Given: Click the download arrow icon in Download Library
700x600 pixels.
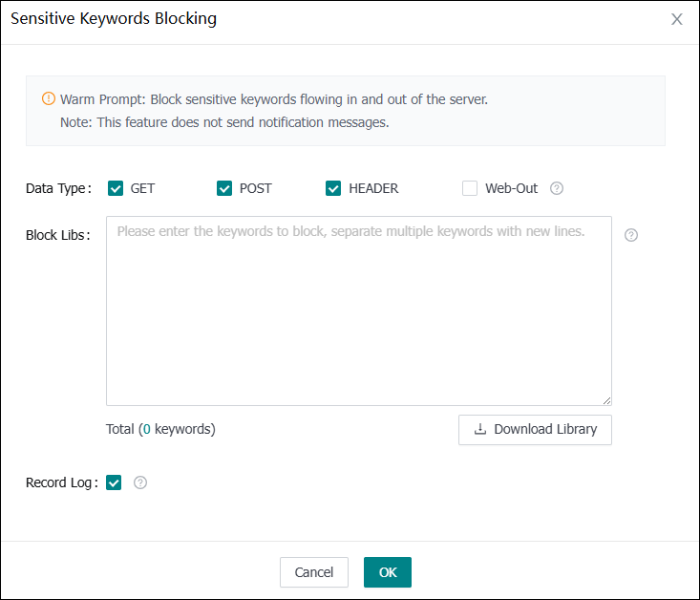Looking at the screenshot, I should tap(479, 430).
